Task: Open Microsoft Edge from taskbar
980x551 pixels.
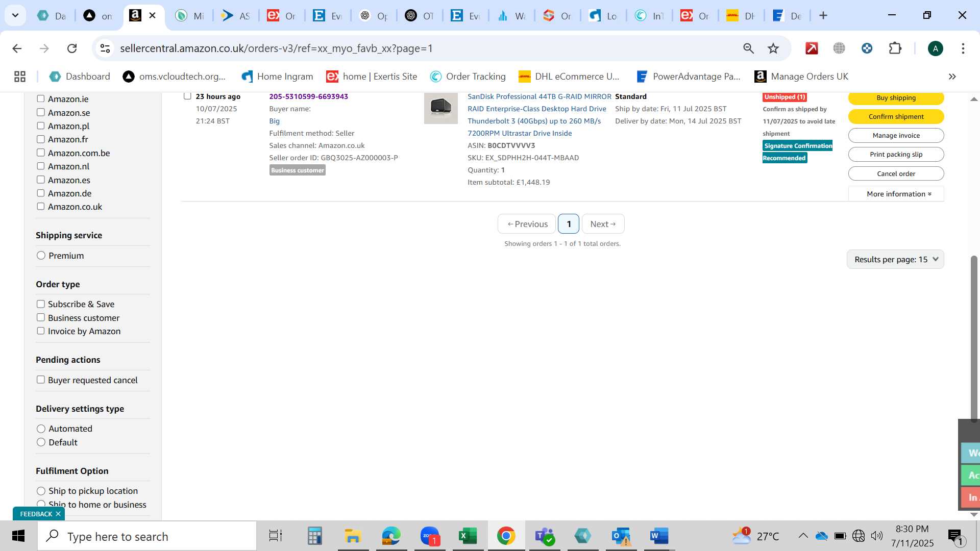Action: click(x=391, y=536)
